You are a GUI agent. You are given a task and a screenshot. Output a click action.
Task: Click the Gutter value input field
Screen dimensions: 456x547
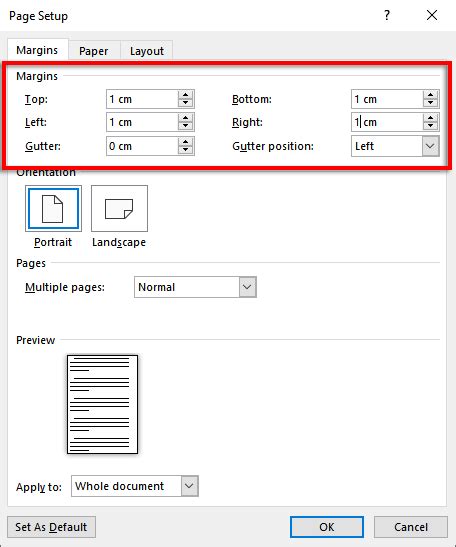(x=142, y=146)
